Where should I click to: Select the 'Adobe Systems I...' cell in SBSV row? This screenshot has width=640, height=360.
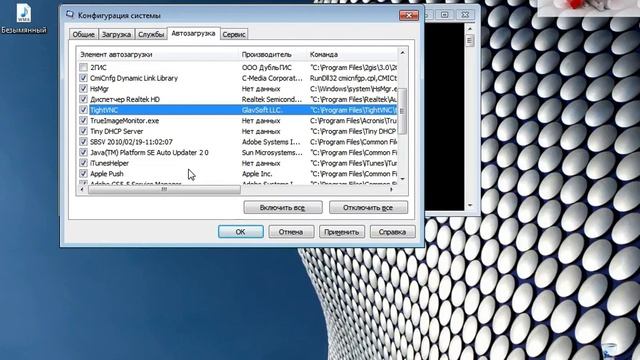[271, 142]
